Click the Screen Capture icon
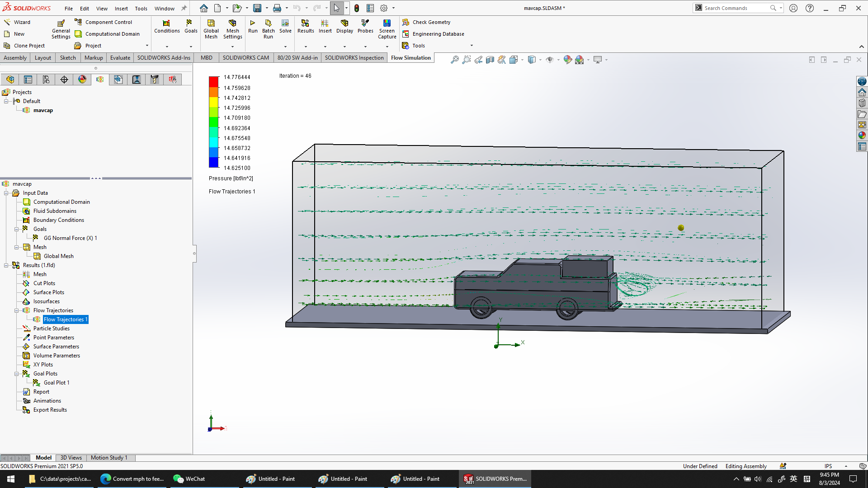 pos(387,29)
